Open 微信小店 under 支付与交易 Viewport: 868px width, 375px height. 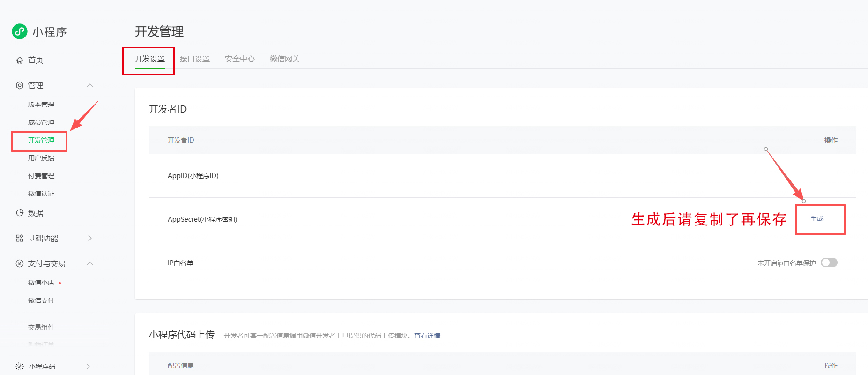pos(41,283)
